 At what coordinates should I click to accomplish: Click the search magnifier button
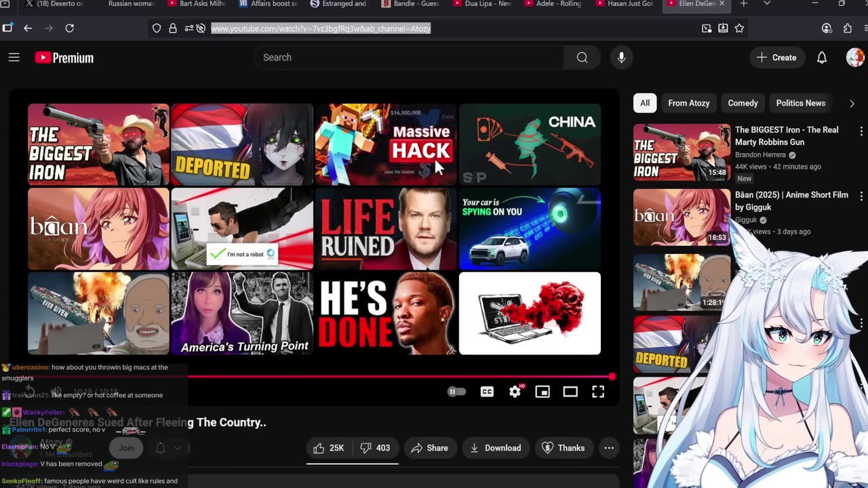point(582,58)
